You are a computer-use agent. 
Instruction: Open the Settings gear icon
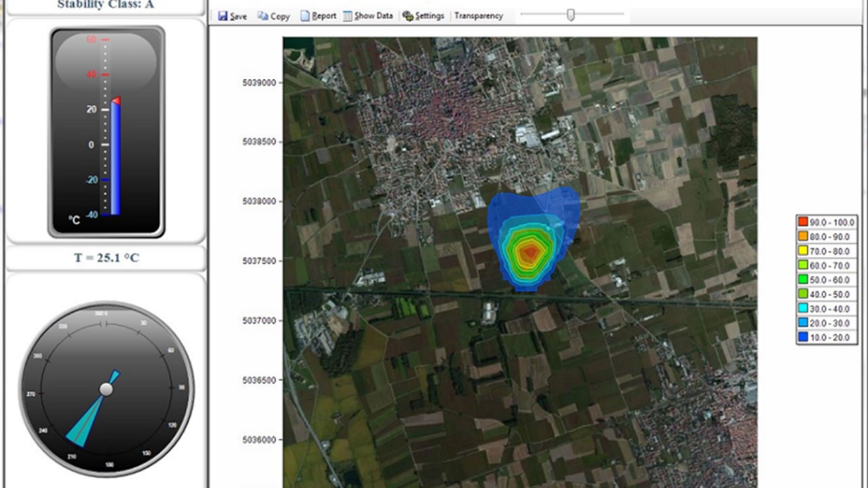coord(408,16)
